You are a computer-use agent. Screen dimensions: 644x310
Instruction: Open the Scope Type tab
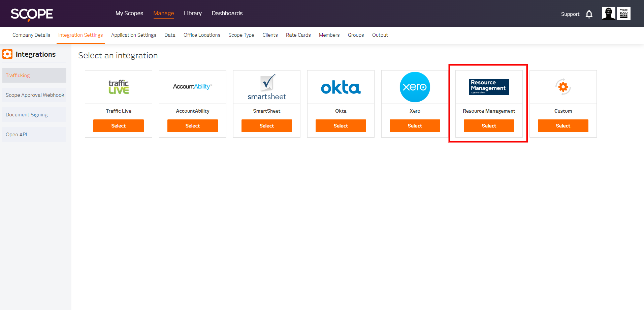pyautogui.click(x=241, y=35)
